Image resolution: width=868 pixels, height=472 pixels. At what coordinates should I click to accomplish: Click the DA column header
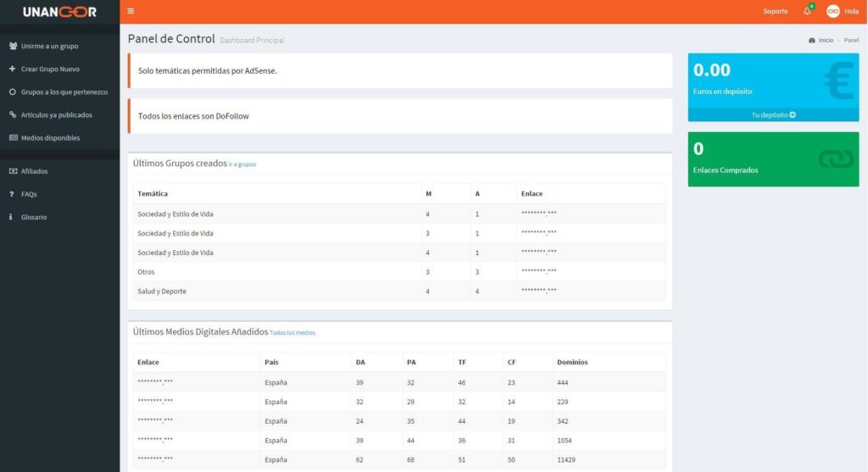click(360, 362)
